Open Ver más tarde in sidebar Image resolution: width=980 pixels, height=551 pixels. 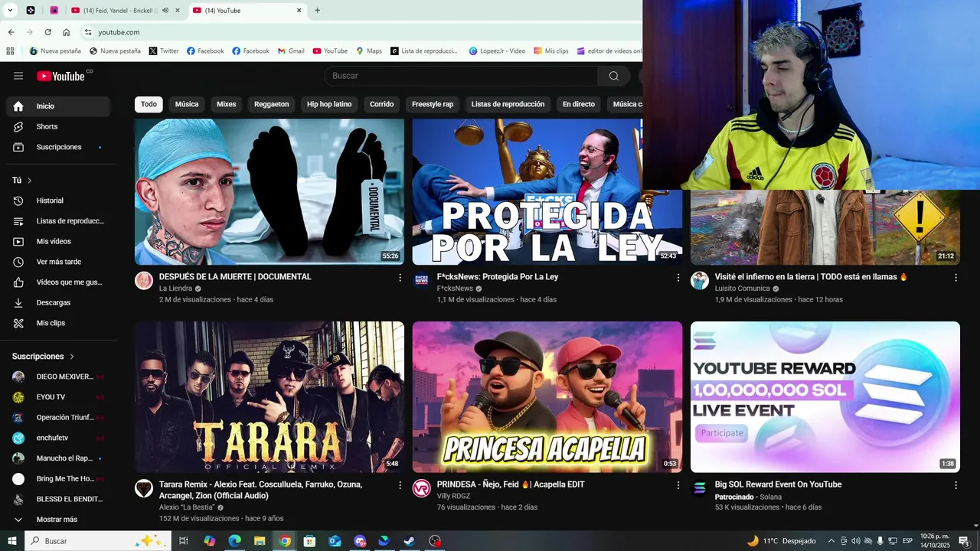58,262
